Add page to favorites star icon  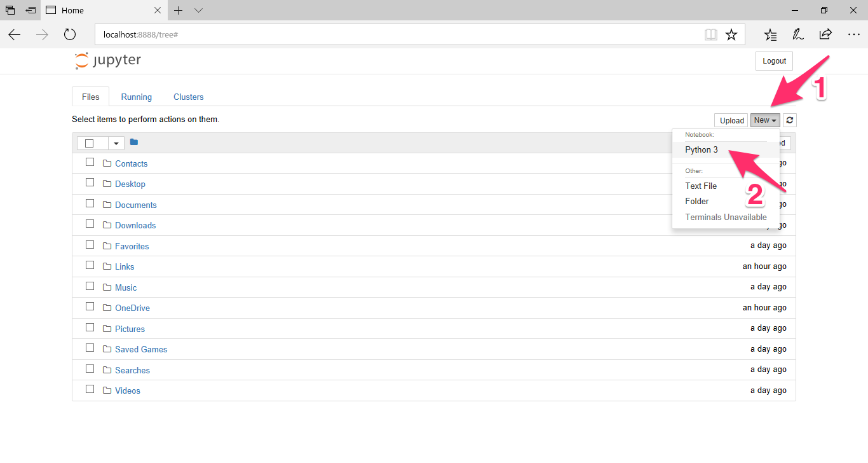pyautogui.click(x=731, y=35)
